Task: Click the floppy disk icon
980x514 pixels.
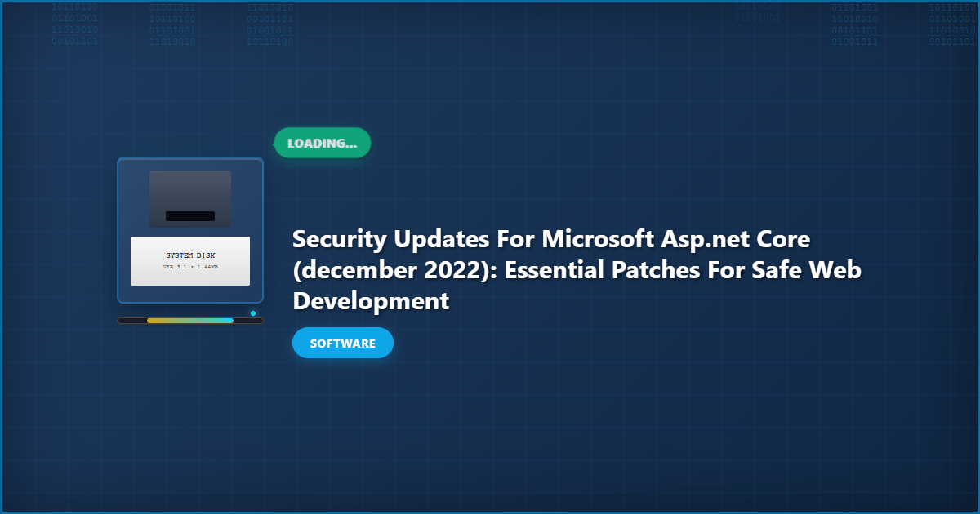Action: coord(190,230)
